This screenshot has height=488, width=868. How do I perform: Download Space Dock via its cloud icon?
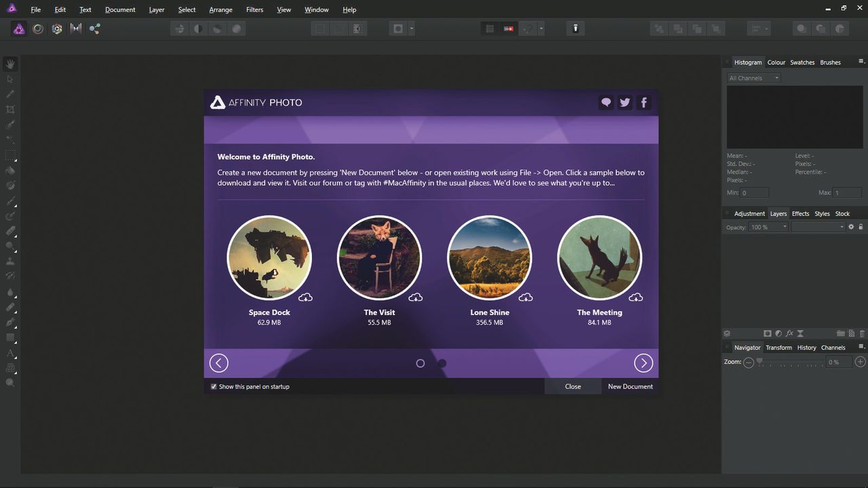[306, 297]
